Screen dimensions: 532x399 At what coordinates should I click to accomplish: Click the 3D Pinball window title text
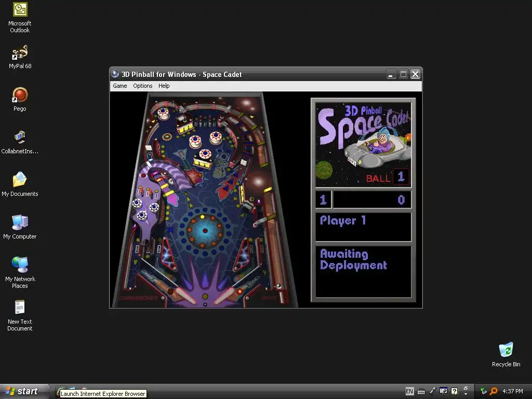[181, 74]
